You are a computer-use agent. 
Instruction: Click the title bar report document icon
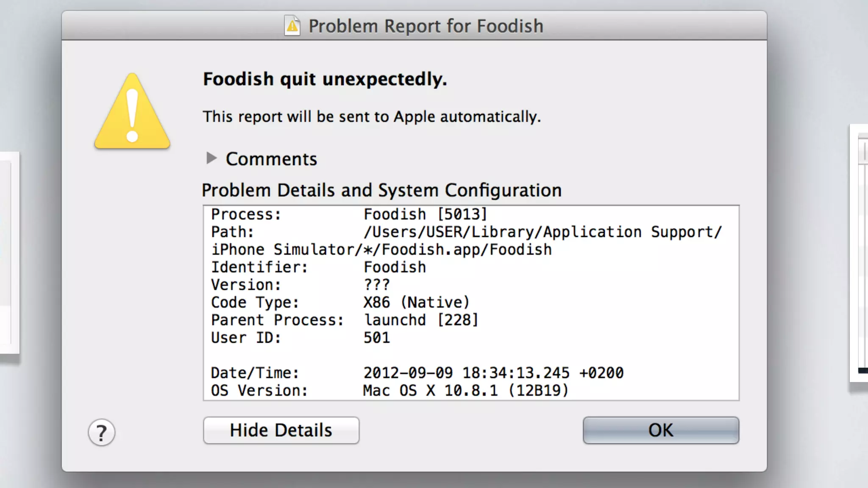292,26
